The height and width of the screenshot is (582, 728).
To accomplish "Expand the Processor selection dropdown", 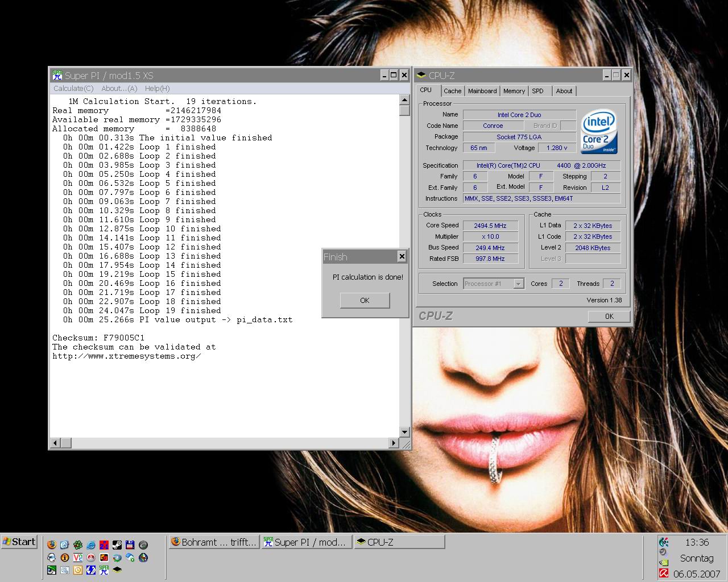I will tap(518, 284).
